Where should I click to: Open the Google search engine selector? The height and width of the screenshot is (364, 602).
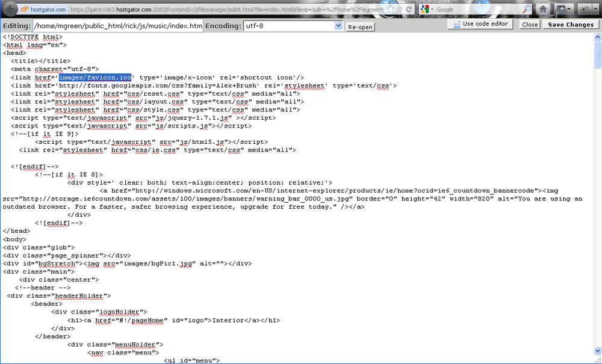[x=427, y=9]
